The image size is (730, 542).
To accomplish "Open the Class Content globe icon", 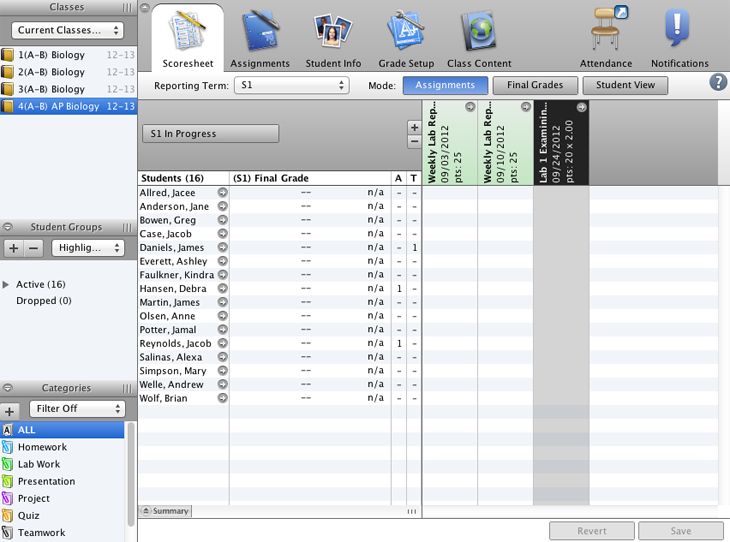I will pos(478,32).
